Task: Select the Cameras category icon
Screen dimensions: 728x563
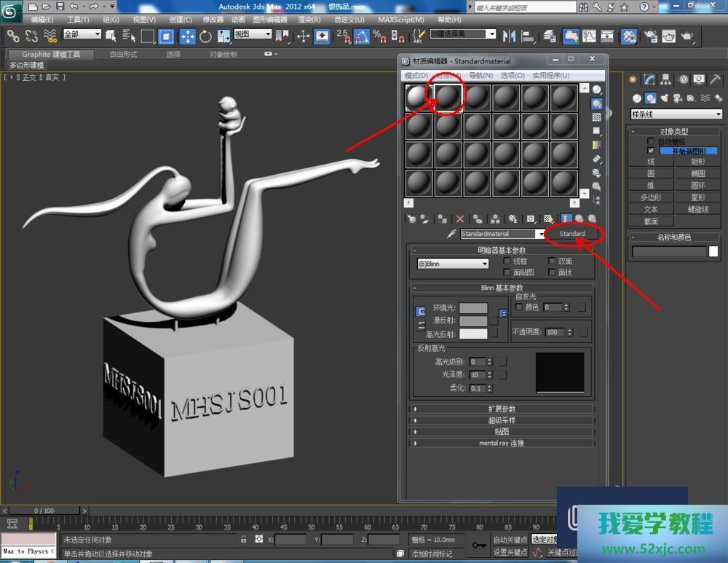Action: 677,98
